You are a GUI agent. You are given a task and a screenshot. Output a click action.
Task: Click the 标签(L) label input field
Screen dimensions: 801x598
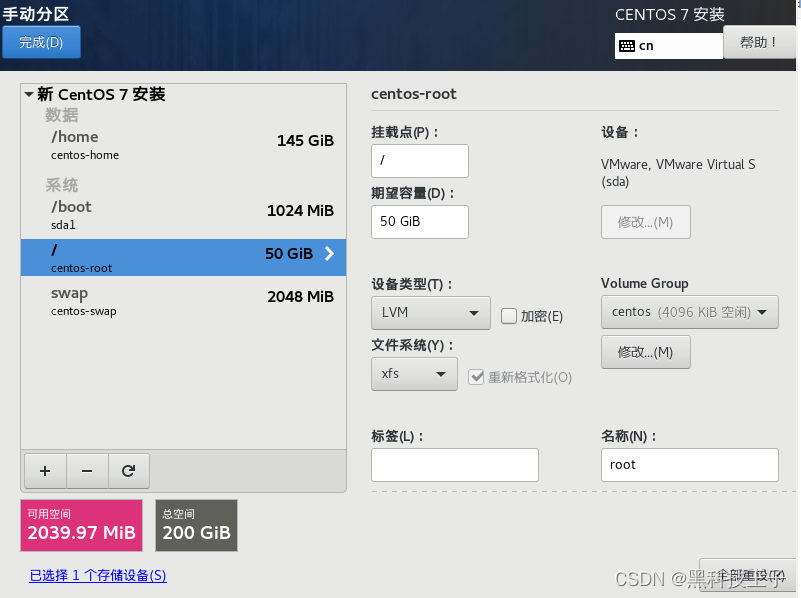(x=455, y=465)
